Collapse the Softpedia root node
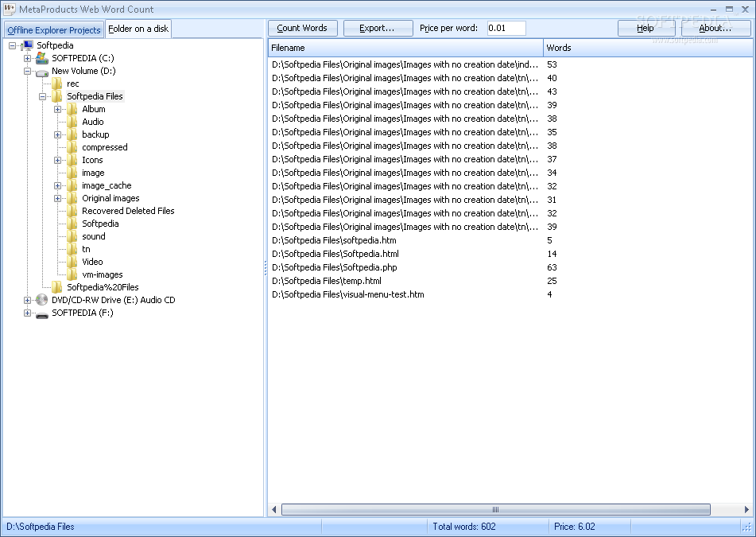This screenshot has height=537, width=756. coord(13,45)
